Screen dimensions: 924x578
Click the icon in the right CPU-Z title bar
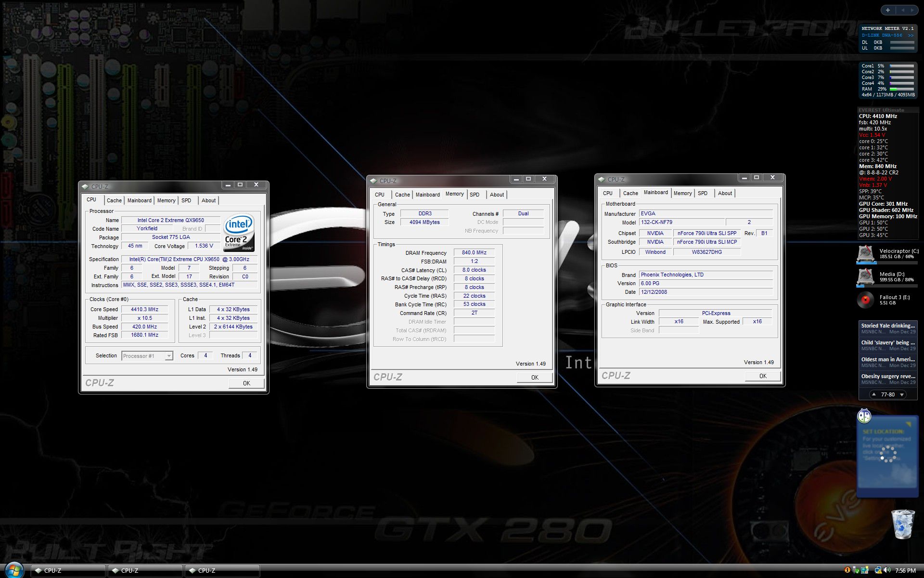point(602,179)
